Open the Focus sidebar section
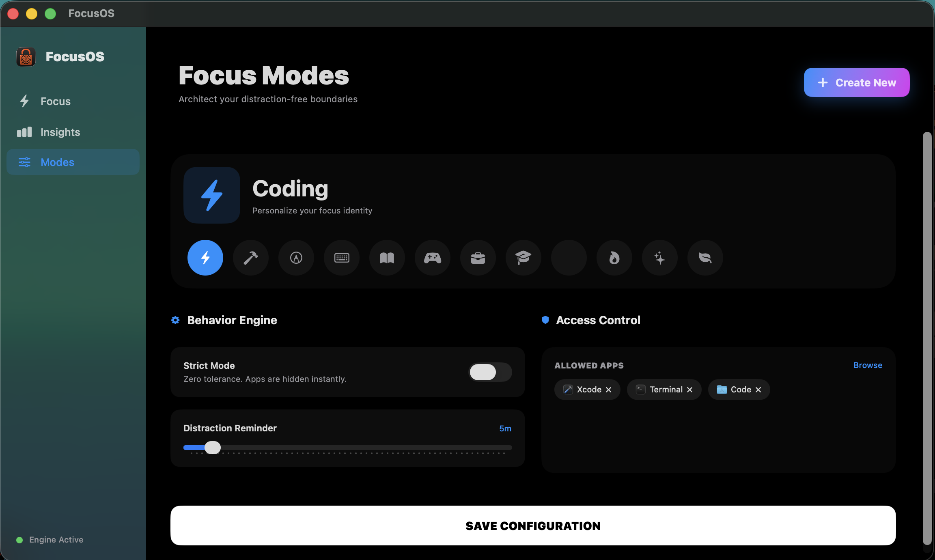This screenshot has width=935, height=560. point(73,101)
